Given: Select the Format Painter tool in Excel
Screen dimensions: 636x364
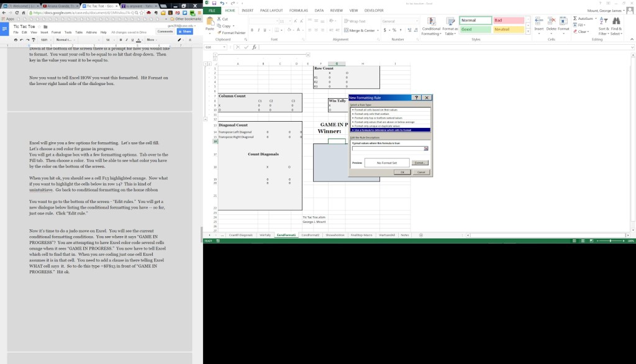Looking at the screenshot, I should coord(230,33).
